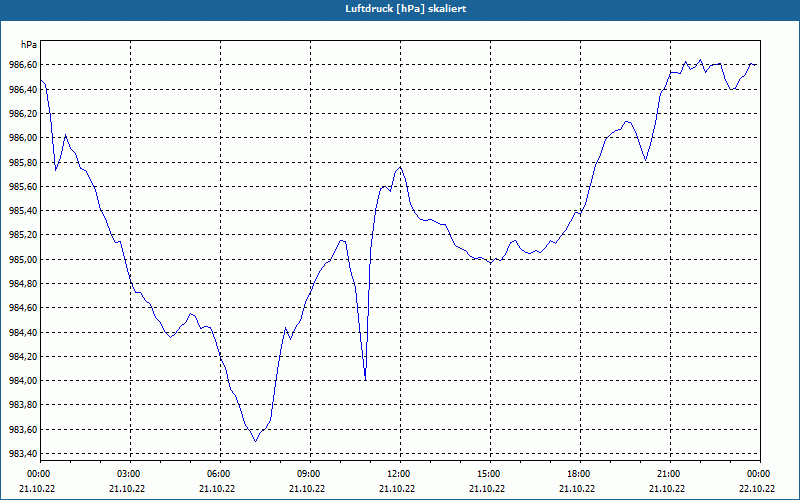The width and height of the screenshot is (800, 500).
Task: Click the 03:00 time label
Action: pyautogui.click(x=131, y=474)
